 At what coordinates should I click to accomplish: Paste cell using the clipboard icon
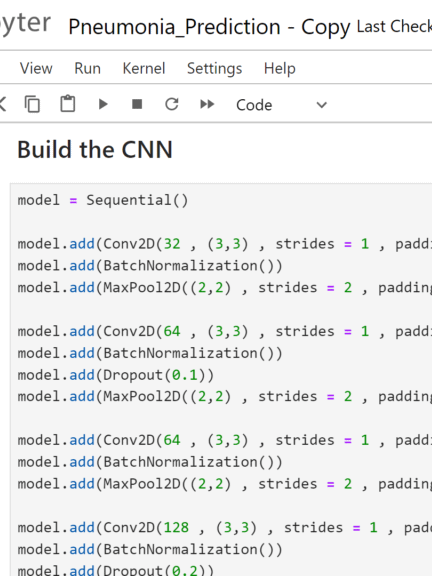pyautogui.click(x=68, y=104)
